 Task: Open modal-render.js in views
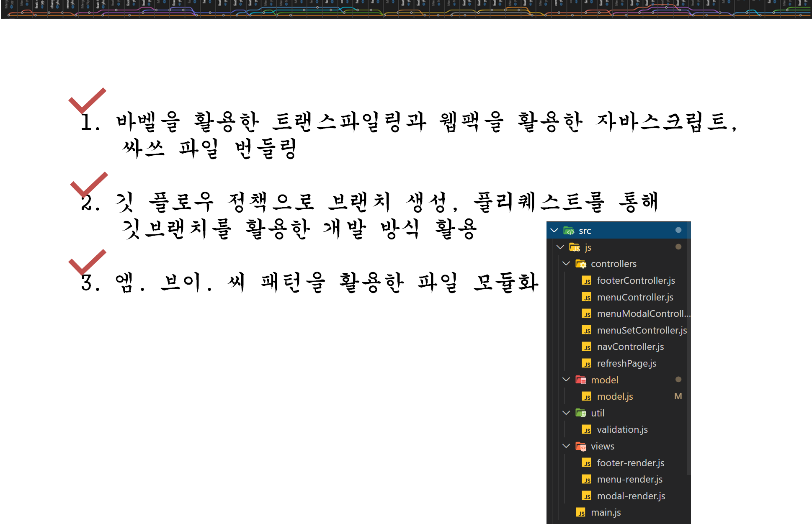click(631, 496)
